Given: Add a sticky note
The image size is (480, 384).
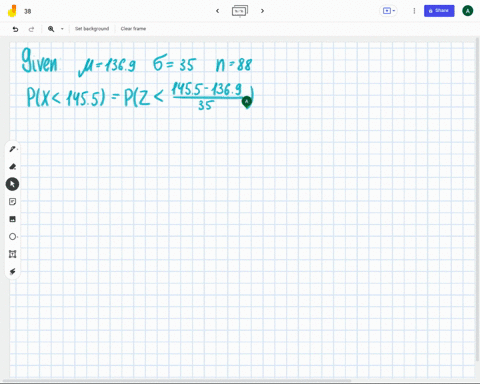Looking at the screenshot, I should pos(12,202).
